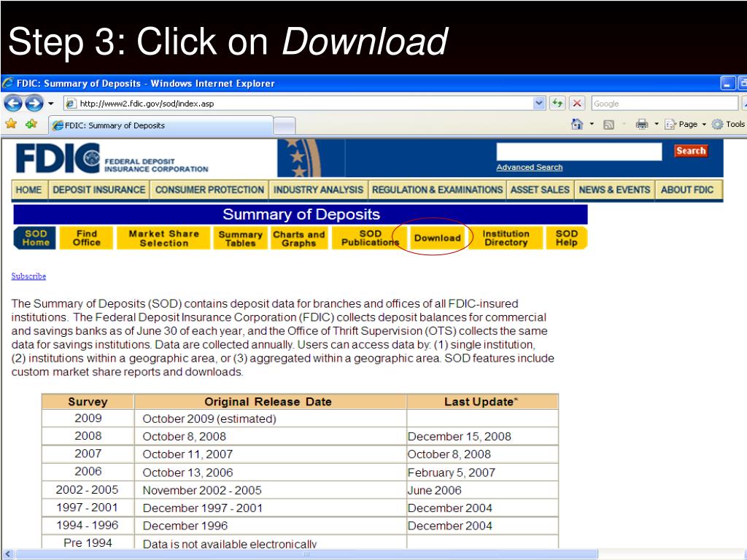
Task: Click the page icon beside the URL
Action: (71, 104)
